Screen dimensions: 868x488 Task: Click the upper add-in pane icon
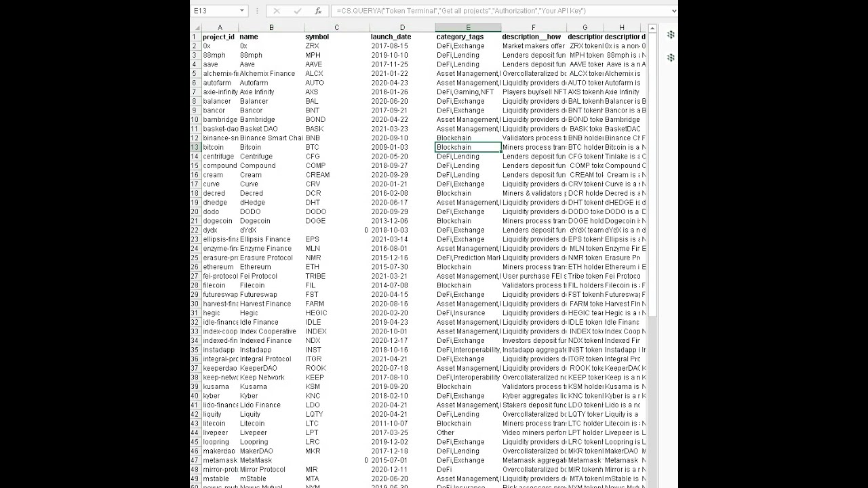[671, 35]
